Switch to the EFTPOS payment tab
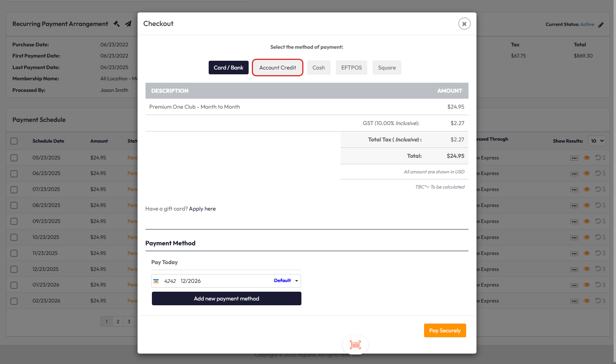 (x=351, y=68)
